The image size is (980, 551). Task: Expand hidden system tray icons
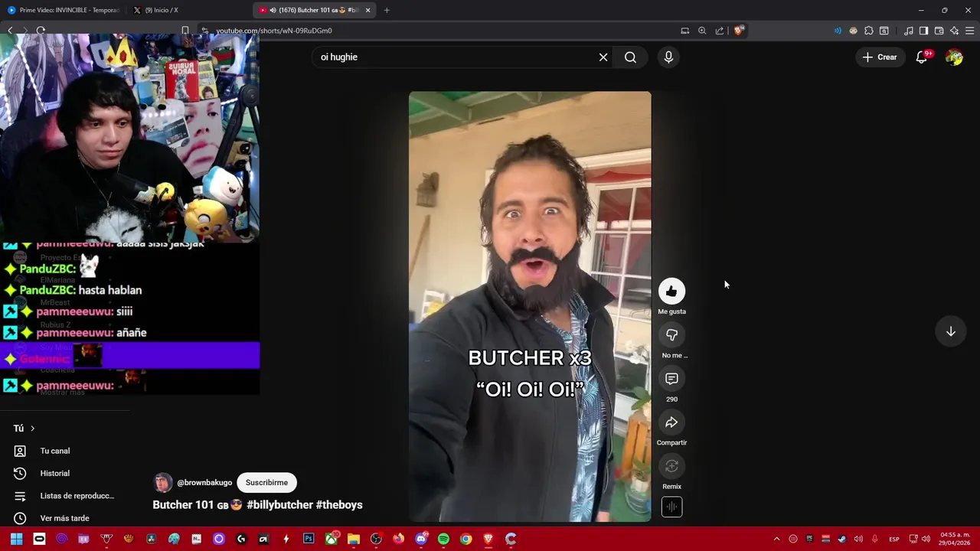pos(776,539)
